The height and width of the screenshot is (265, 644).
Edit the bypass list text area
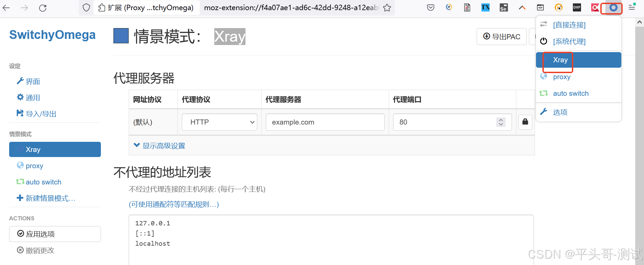pos(331,240)
